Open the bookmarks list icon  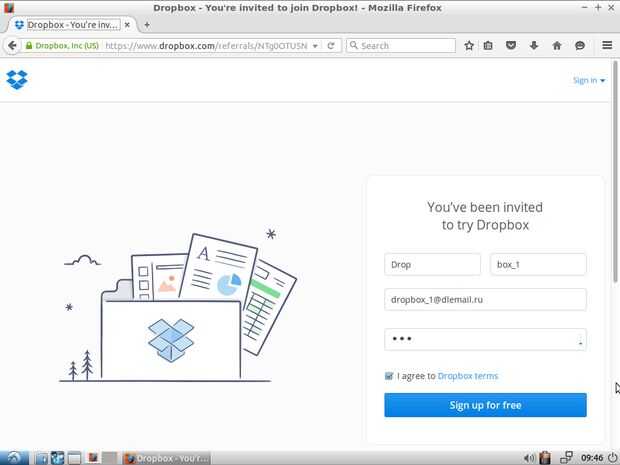click(488, 46)
